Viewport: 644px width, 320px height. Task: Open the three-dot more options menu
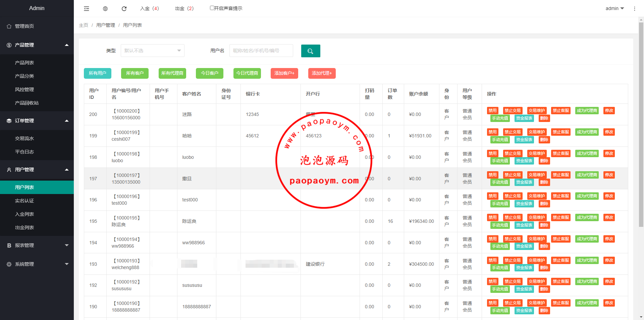pyautogui.click(x=634, y=9)
